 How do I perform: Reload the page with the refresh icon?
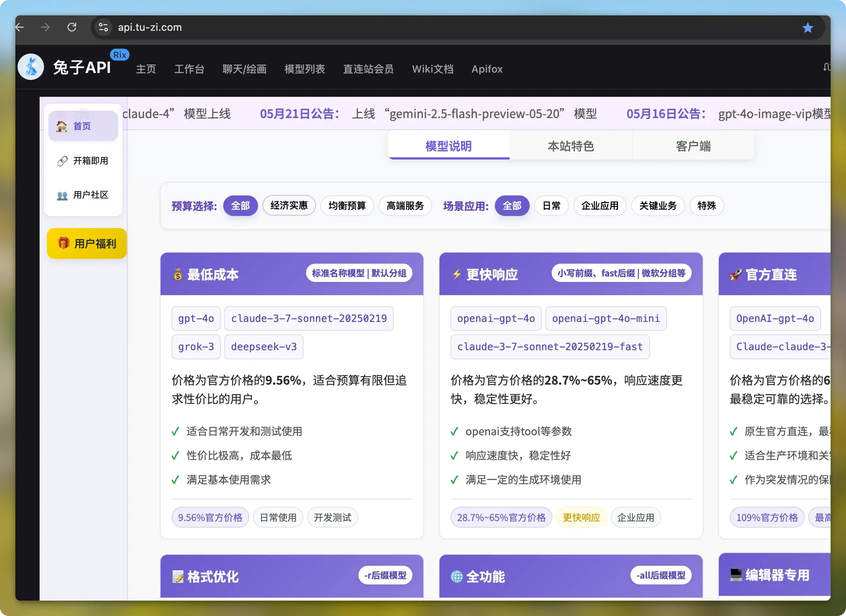pos(72,27)
